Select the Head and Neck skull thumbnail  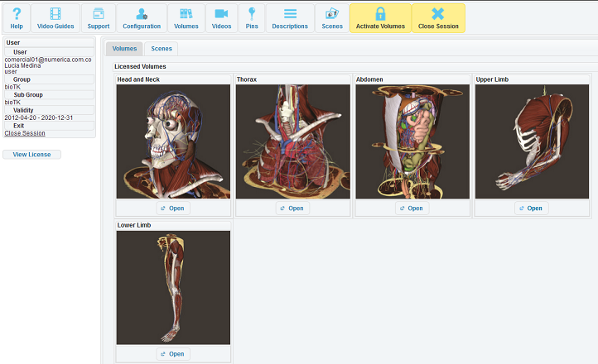pyautogui.click(x=173, y=141)
